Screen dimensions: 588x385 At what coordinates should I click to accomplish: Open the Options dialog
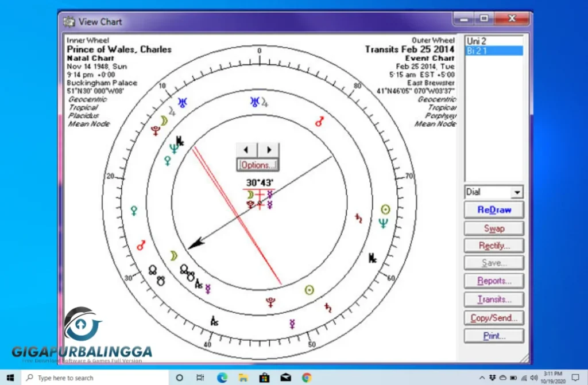257,165
